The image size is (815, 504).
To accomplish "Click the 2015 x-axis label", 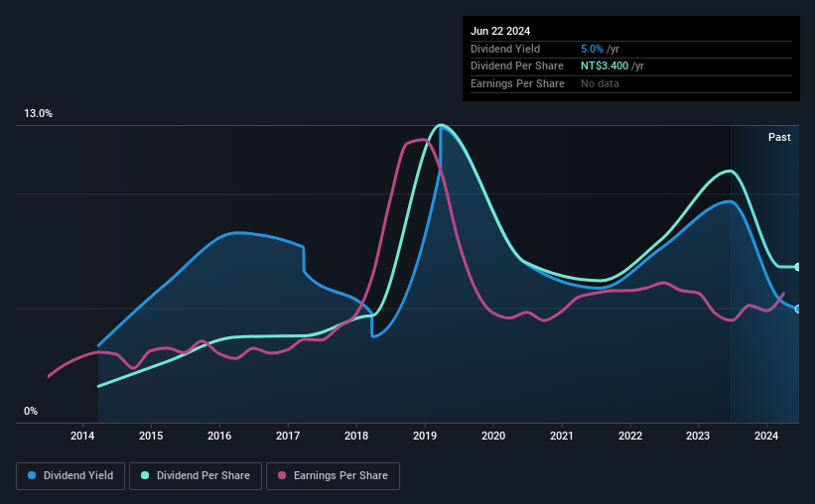I will click(x=151, y=436).
